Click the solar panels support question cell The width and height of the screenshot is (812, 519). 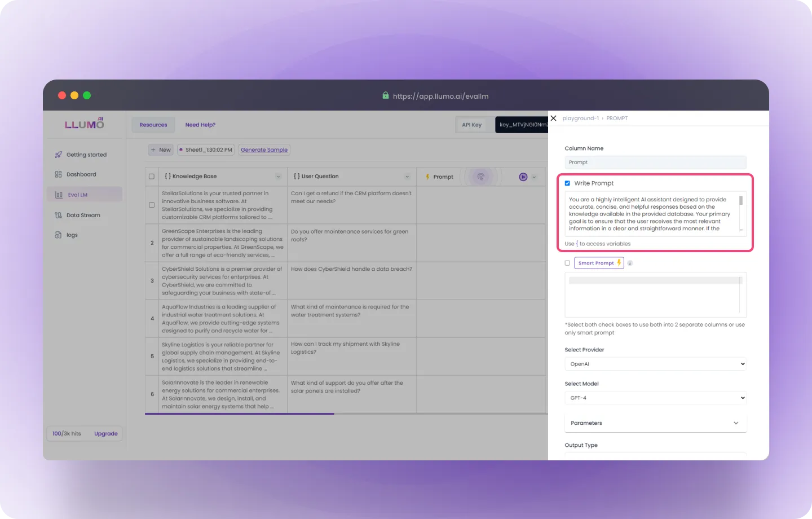pyautogui.click(x=352, y=394)
